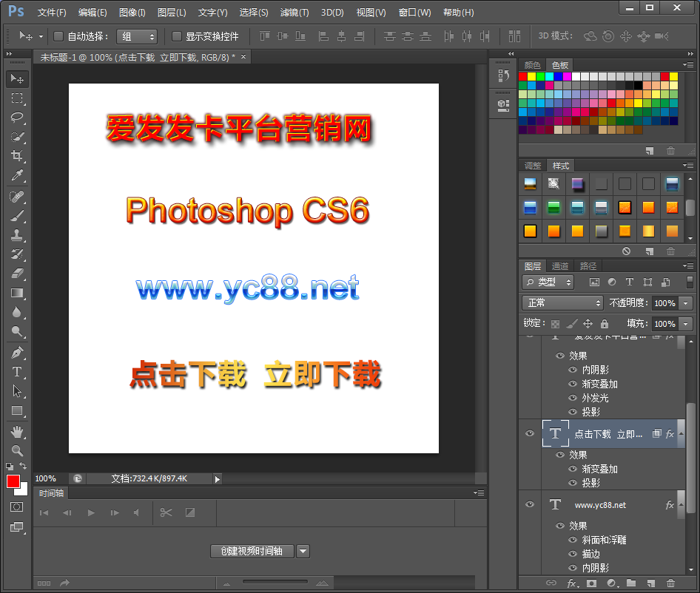This screenshot has width=700, height=593.
Task: Hide the www.yc88.net text layer
Action: click(530, 505)
